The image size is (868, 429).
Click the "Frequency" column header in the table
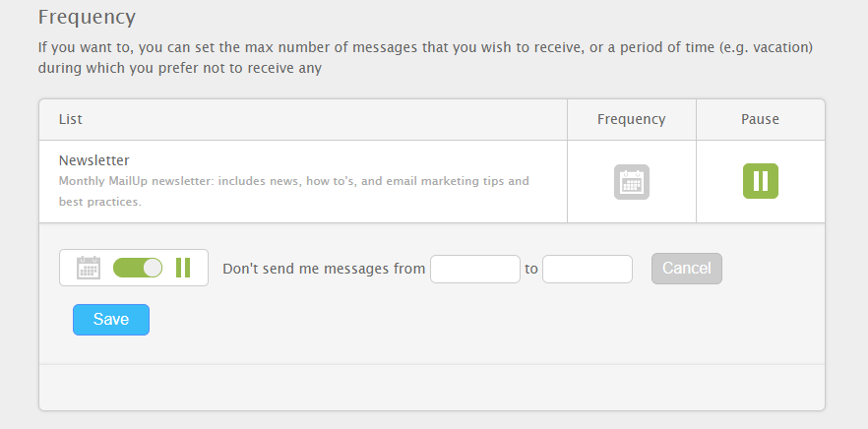pyautogui.click(x=632, y=119)
